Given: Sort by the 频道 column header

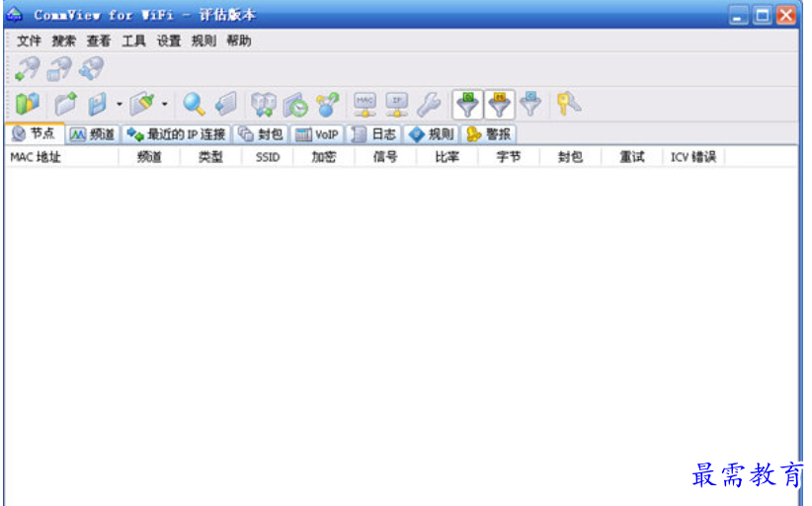Looking at the screenshot, I should (x=150, y=157).
